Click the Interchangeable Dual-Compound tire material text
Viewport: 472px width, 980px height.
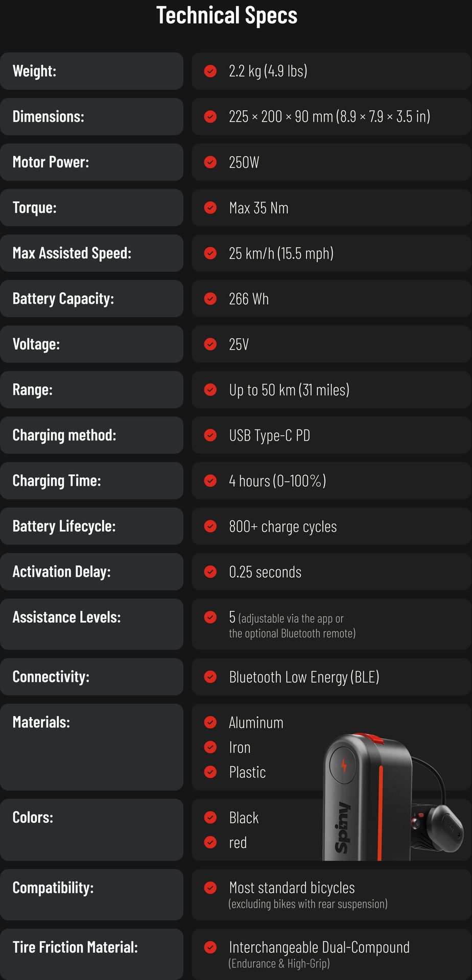[x=319, y=948]
